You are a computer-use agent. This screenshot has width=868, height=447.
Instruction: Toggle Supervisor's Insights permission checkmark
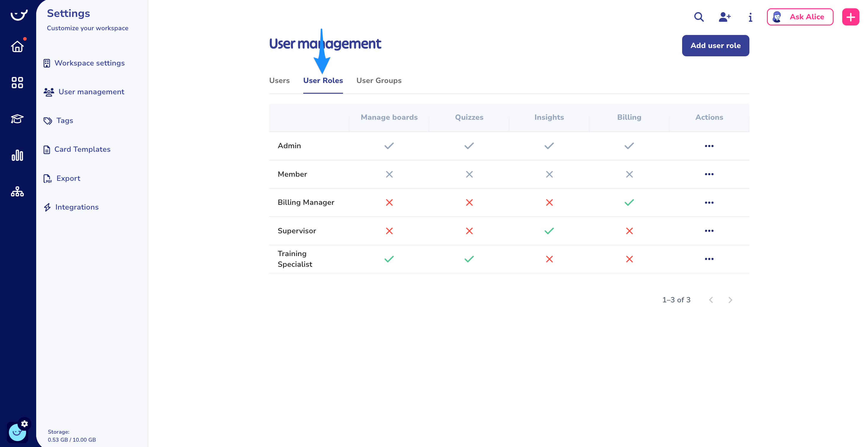(549, 231)
